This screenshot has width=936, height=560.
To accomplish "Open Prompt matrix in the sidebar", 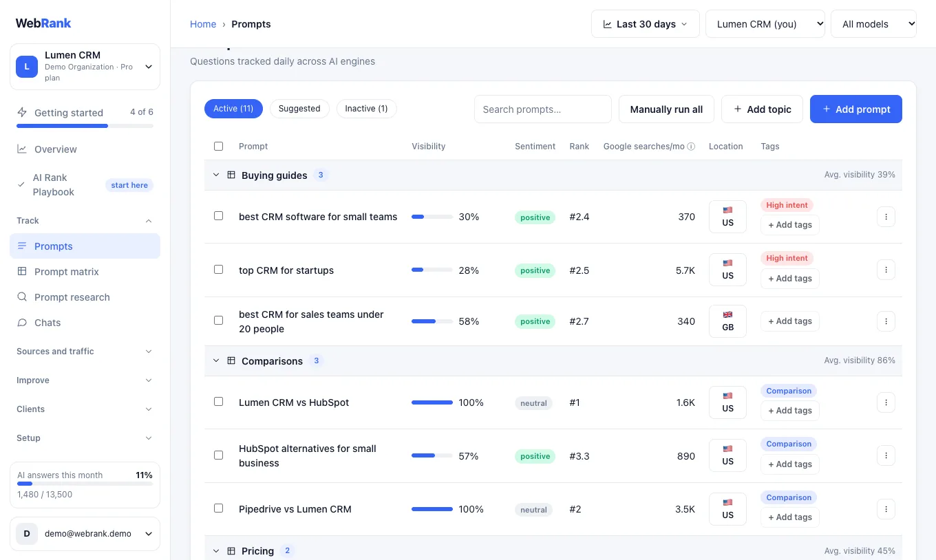I will [x=85, y=272].
